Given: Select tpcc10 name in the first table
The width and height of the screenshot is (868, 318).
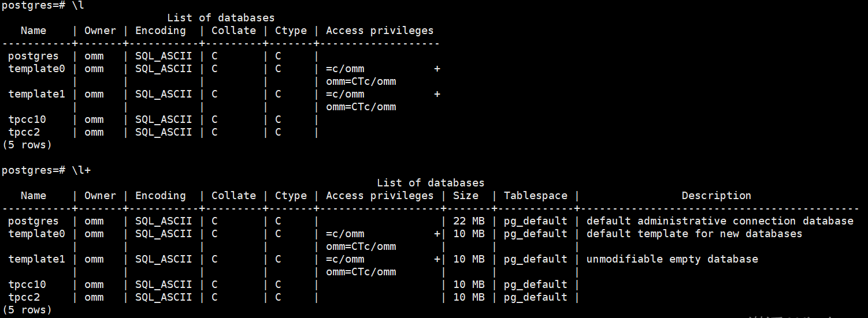Looking at the screenshot, I should click(27, 119).
